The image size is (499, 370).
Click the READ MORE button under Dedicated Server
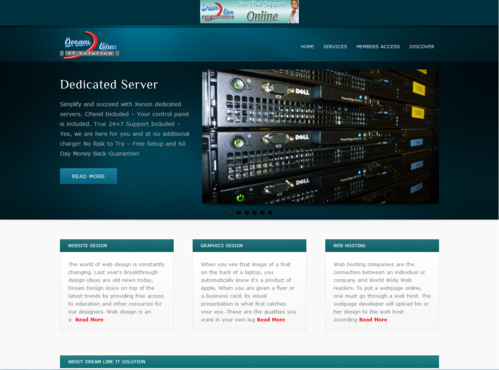coord(88,176)
